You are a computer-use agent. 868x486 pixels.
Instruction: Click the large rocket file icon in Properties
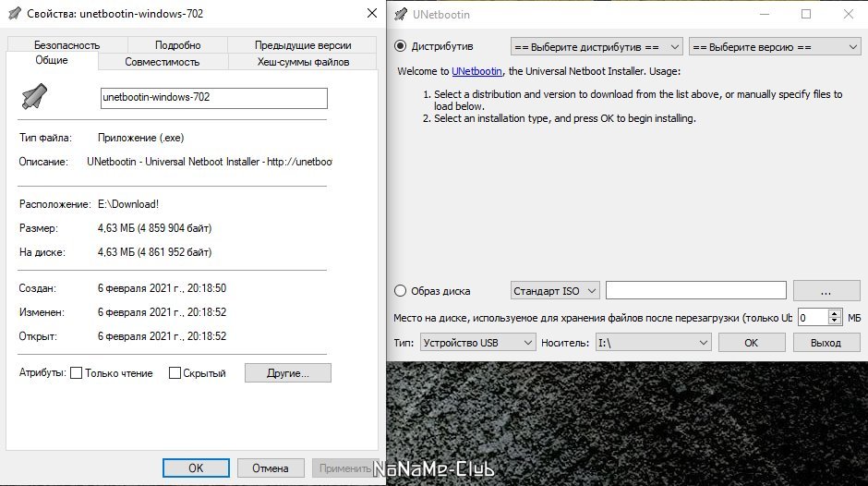click(34, 96)
